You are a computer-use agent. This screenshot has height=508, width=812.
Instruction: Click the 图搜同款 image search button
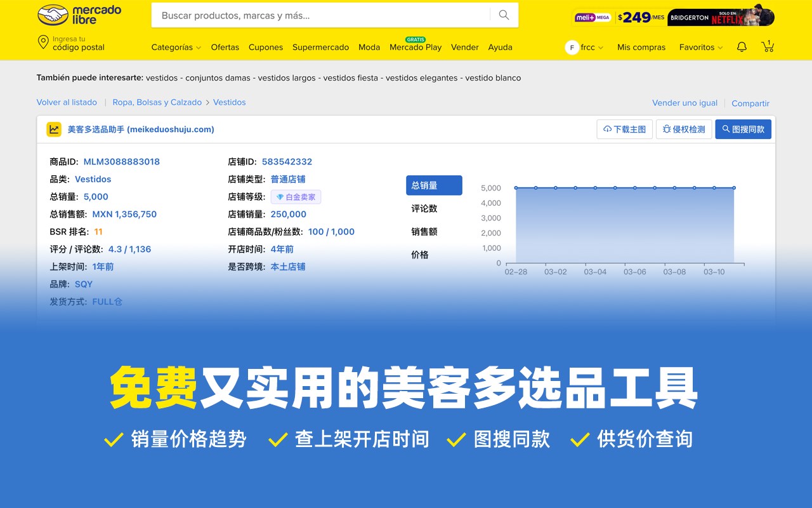[x=743, y=129]
